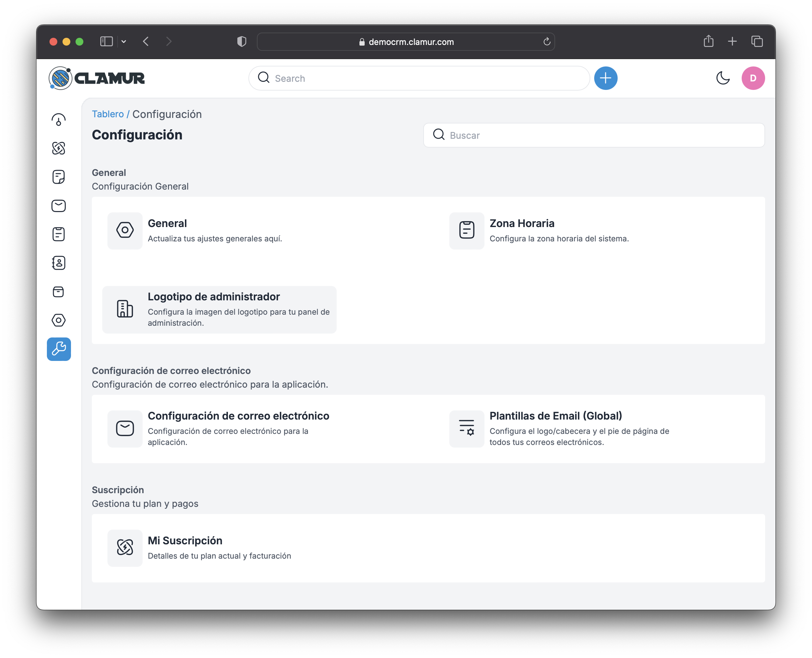This screenshot has width=812, height=658.
Task: Click the Logotipo de administrador building icon
Action: click(x=125, y=309)
